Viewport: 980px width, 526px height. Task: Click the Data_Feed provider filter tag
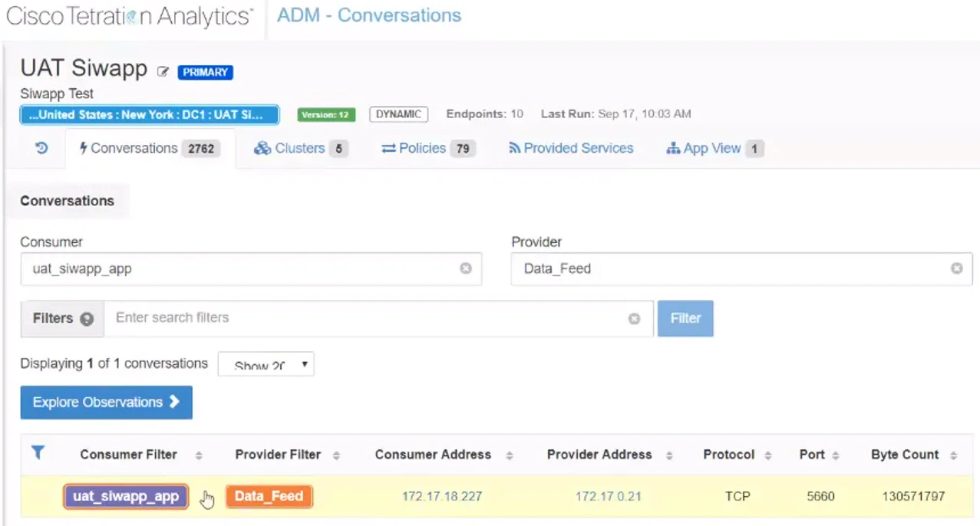[269, 496]
